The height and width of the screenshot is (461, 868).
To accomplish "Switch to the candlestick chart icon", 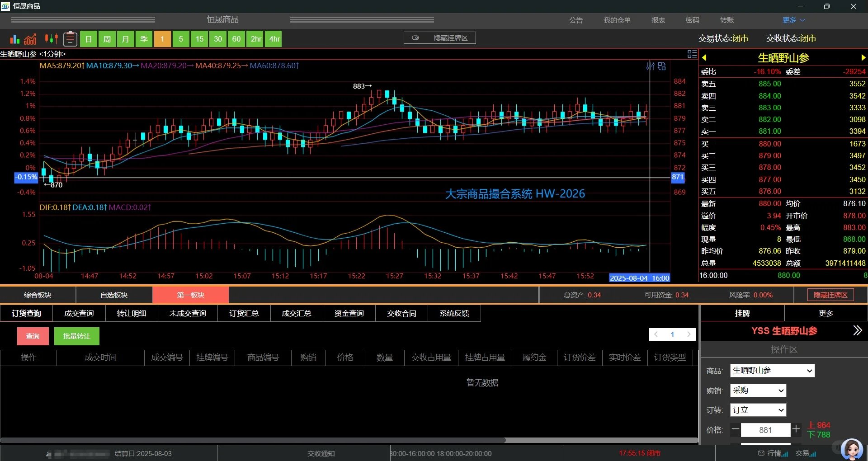I will [x=51, y=39].
